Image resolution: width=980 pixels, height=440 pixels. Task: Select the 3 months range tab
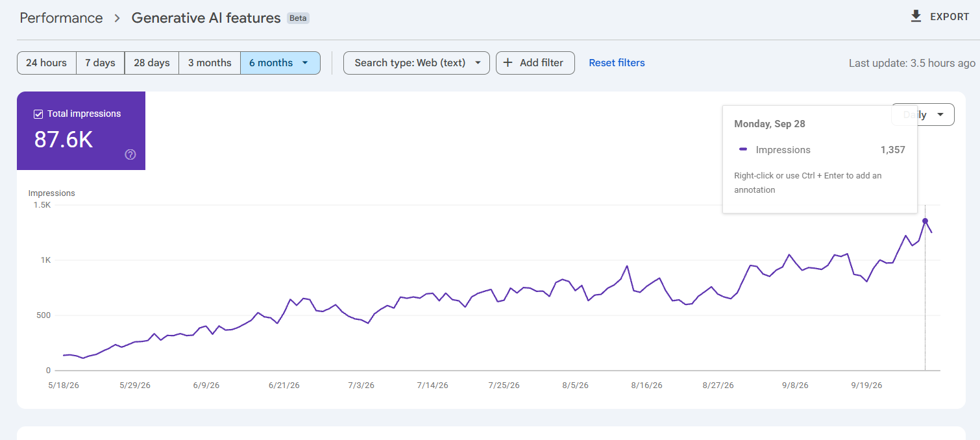click(x=210, y=63)
